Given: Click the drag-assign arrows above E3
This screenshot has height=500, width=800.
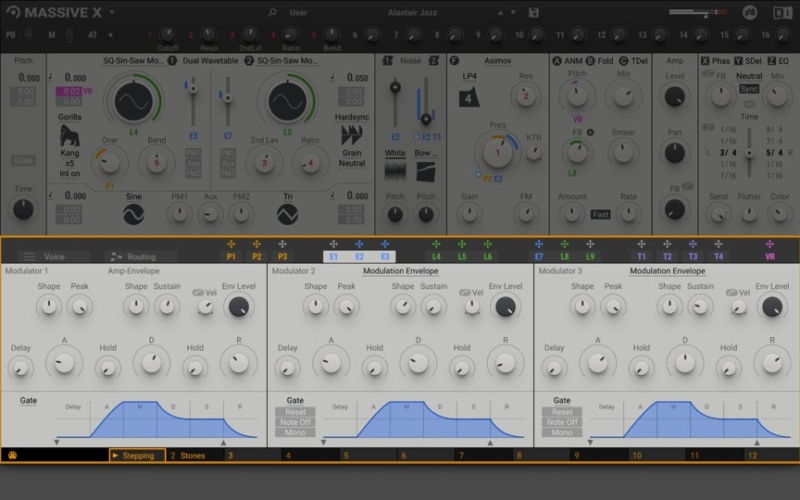Looking at the screenshot, I should point(385,244).
